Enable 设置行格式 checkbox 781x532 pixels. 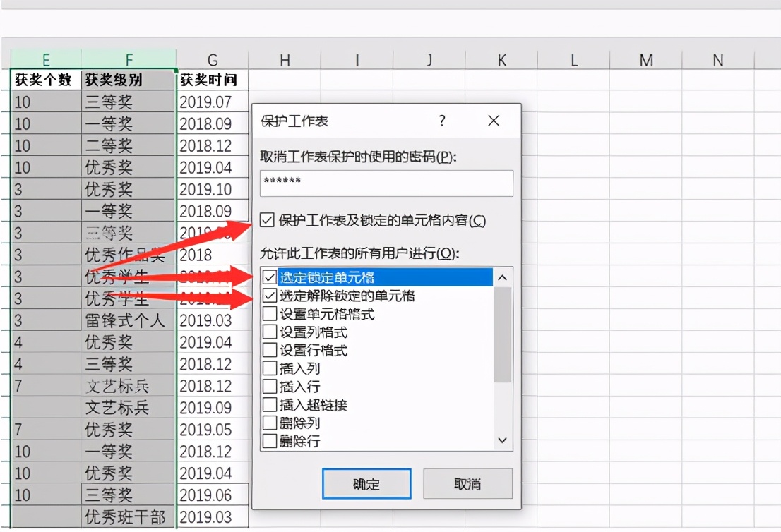(270, 350)
